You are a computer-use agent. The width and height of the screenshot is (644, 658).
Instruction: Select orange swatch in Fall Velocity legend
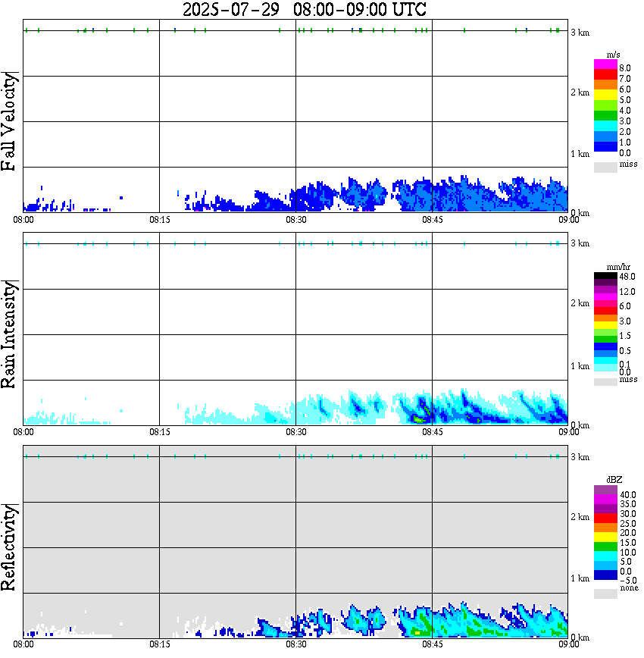click(x=605, y=85)
